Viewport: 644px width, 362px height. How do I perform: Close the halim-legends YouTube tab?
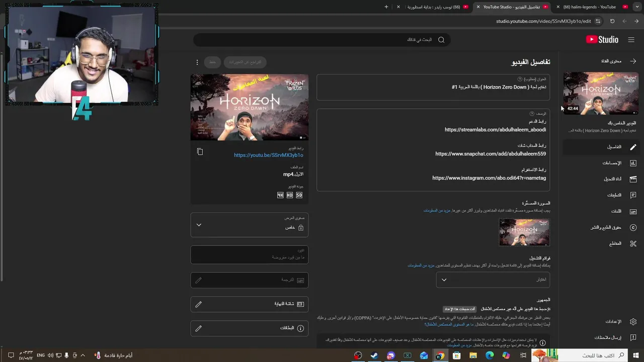[x=558, y=7]
